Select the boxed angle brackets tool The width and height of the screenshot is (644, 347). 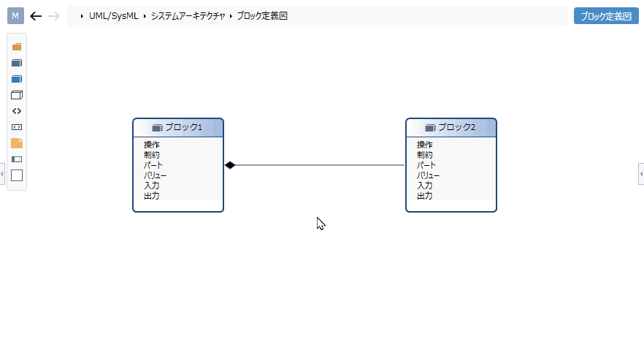click(x=17, y=127)
